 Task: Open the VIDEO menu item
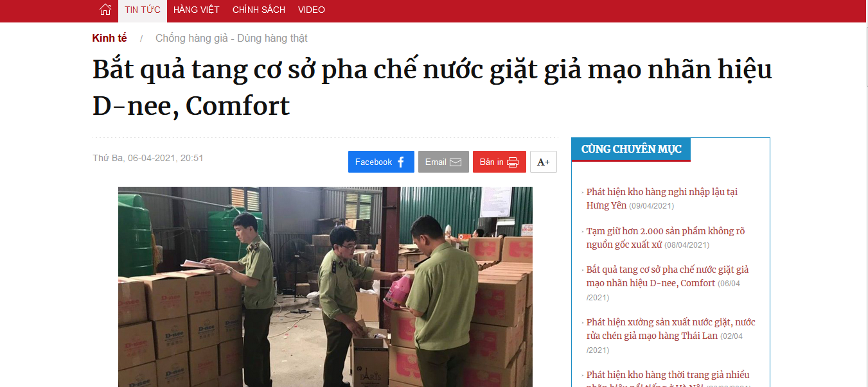click(x=312, y=10)
